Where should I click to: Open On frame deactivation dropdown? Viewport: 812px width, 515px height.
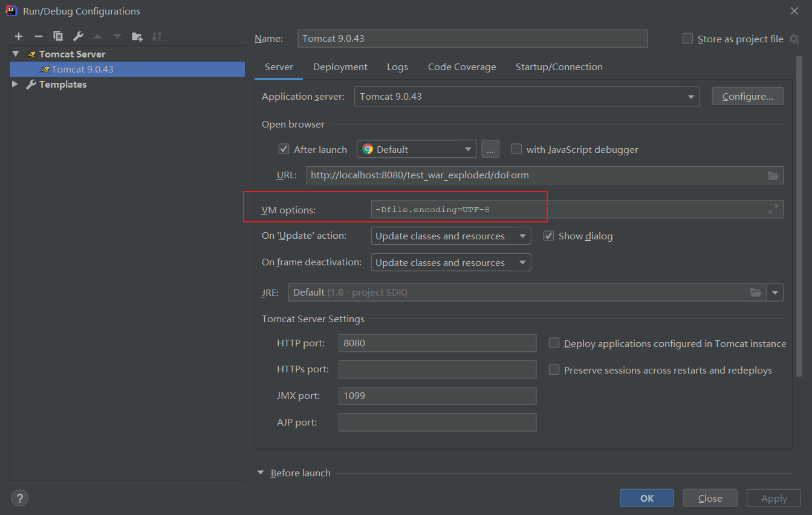coord(451,262)
